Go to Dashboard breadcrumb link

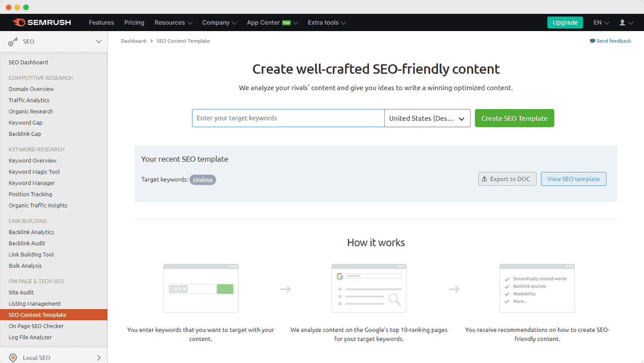133,41
